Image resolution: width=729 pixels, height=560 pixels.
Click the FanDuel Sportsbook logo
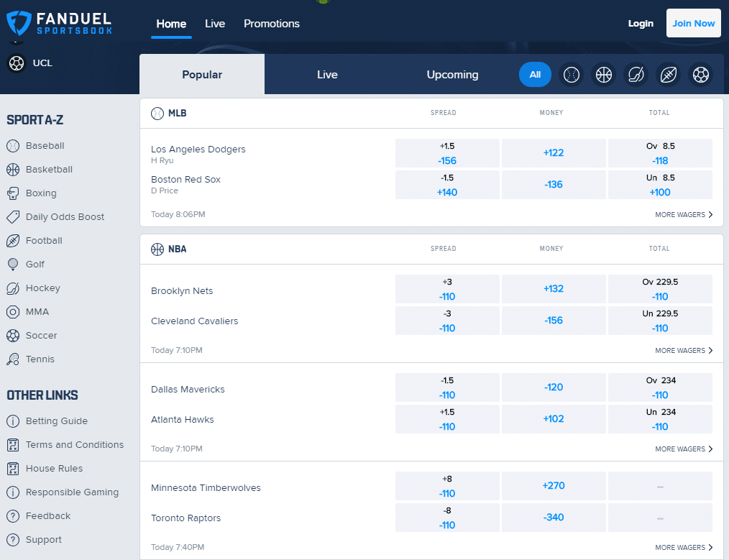pos(59,23)
